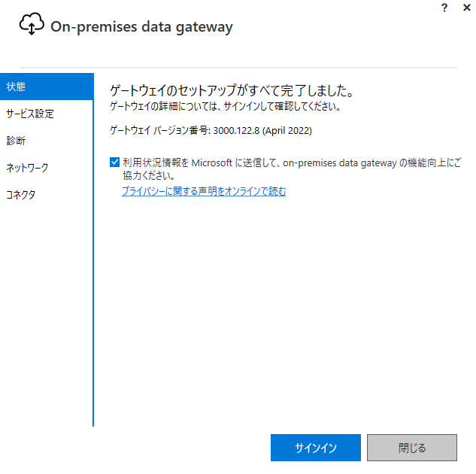The height and width of the screenshot is (474, 476).
Task: Click the version number 3000.122.8 (April 2022)
Action: click(x=262, y=131)
